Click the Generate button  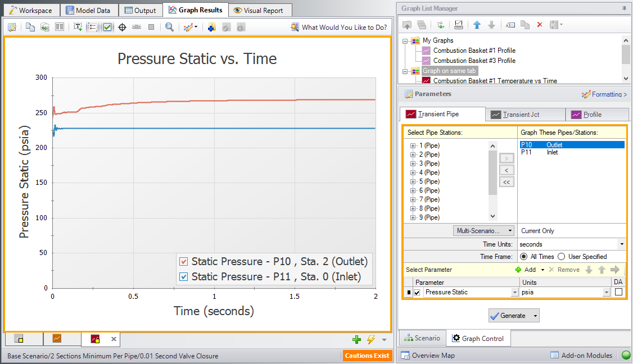click(509, 316)
